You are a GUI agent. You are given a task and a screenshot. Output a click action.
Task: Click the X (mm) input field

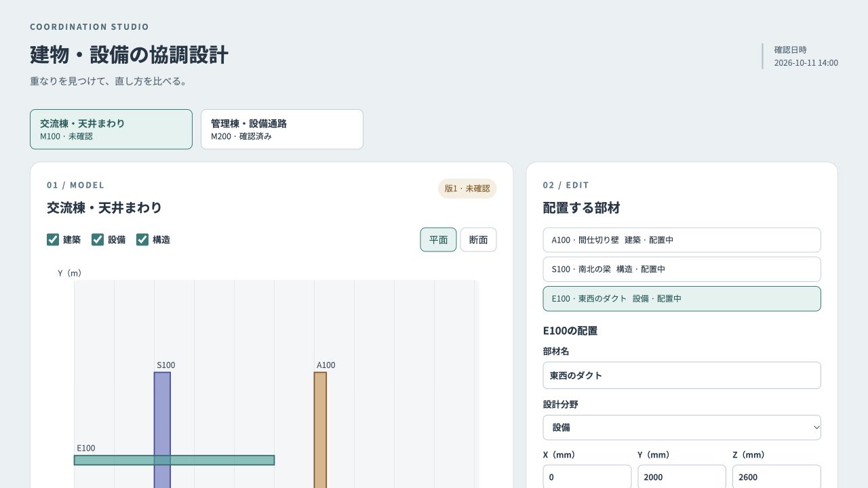[x=587, y=476]
